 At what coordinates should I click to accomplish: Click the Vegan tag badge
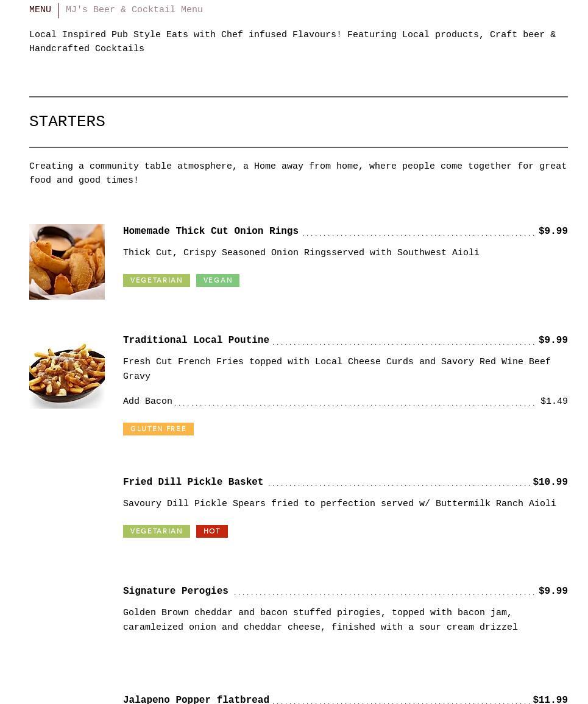pos(218,280)
